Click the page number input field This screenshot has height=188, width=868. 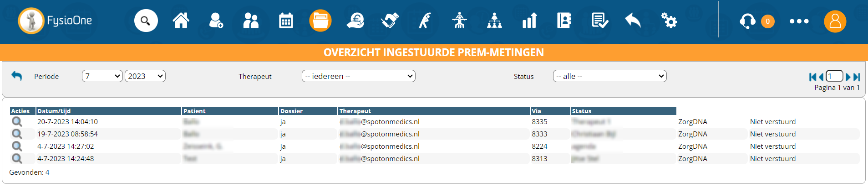(834, 76)
